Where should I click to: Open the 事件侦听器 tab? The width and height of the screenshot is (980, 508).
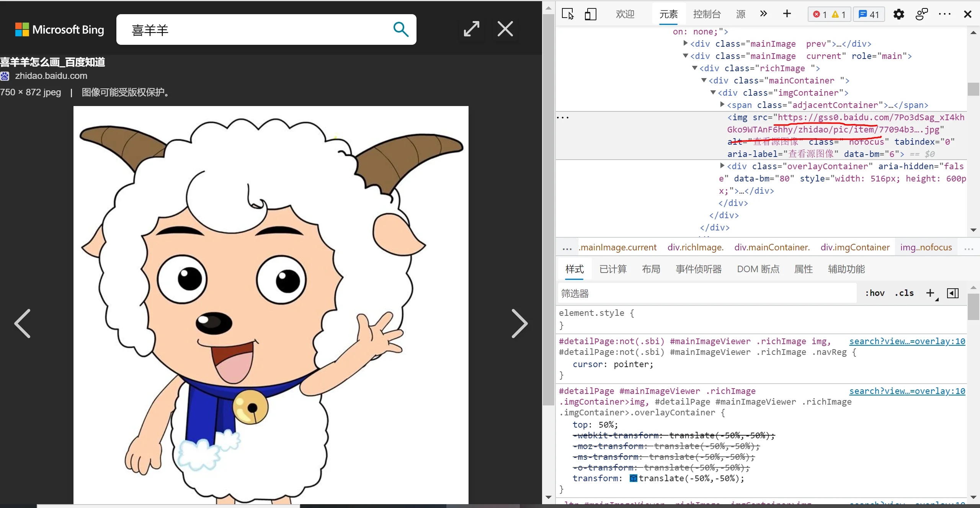click(699, 269)
